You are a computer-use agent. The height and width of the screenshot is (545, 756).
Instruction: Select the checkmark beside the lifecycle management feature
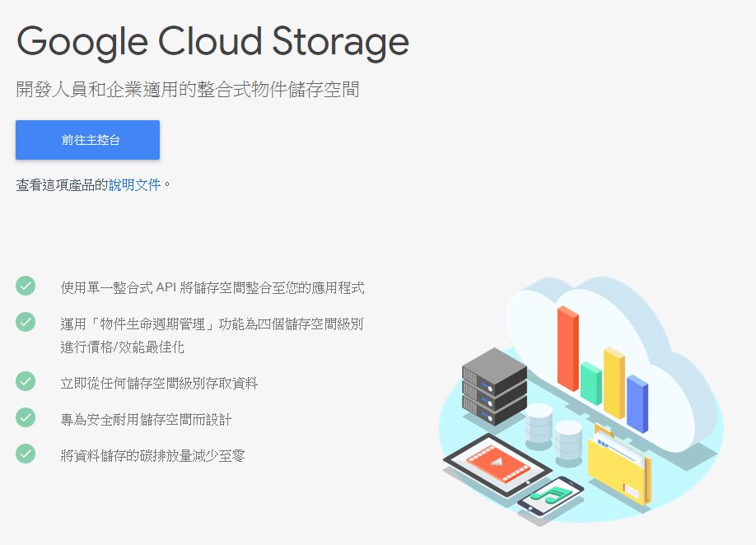(25, 322)
